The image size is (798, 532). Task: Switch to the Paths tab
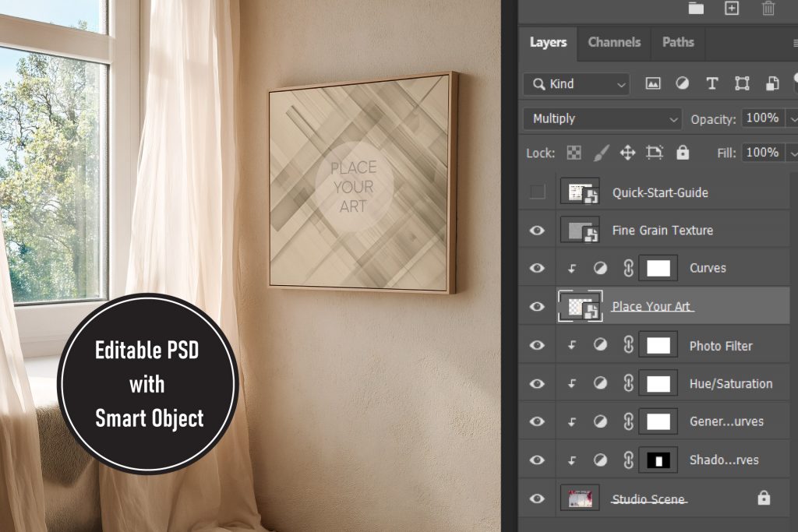click(x=678, y=42)
